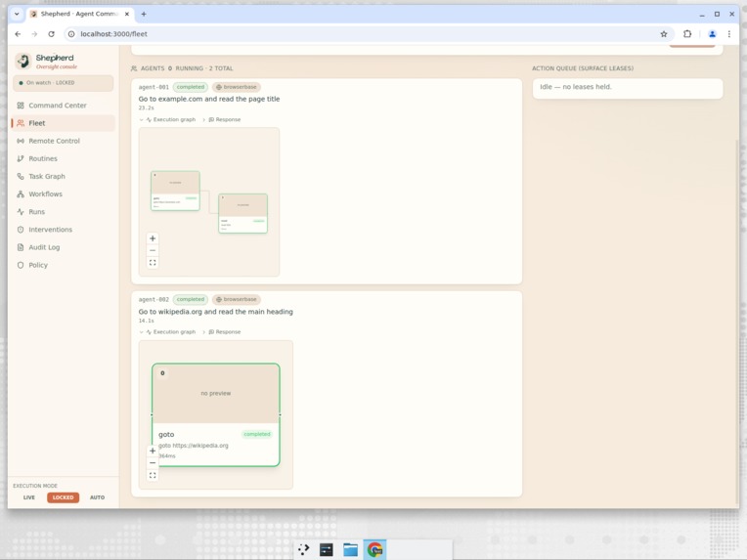Click the Remote Control broadcast icon

pos(21,141)
